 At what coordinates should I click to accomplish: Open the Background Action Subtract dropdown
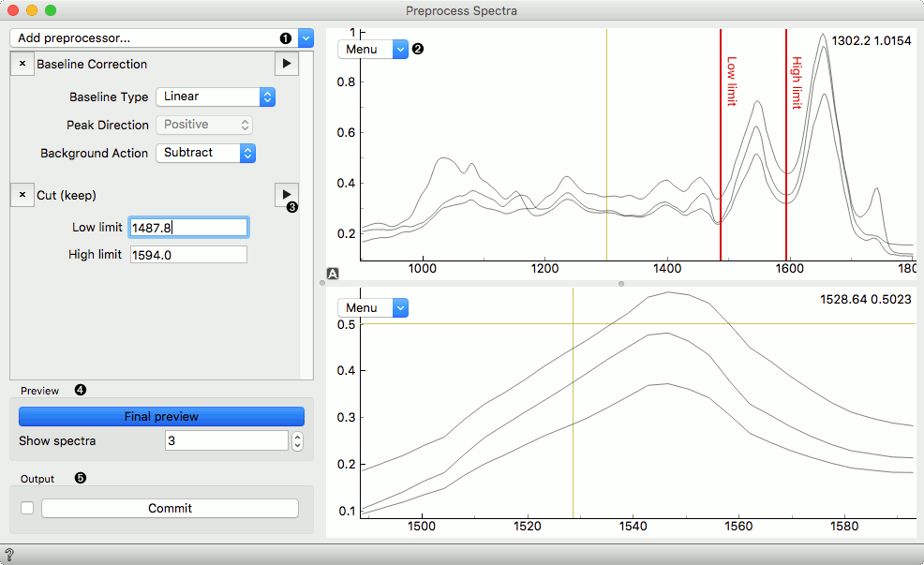[x=205, y=153]
